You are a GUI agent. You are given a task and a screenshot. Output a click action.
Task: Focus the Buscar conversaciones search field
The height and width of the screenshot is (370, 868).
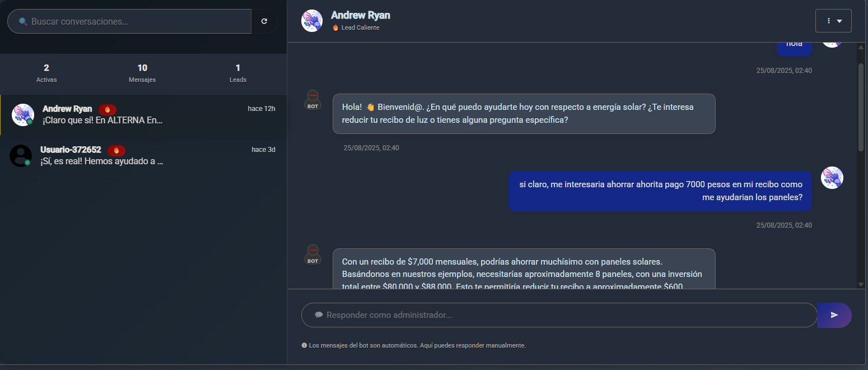pyautogui.click(x=134, y=21)
